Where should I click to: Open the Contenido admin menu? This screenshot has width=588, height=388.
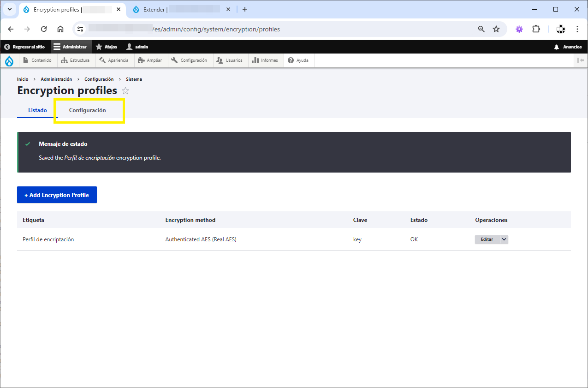pos(37,60)
